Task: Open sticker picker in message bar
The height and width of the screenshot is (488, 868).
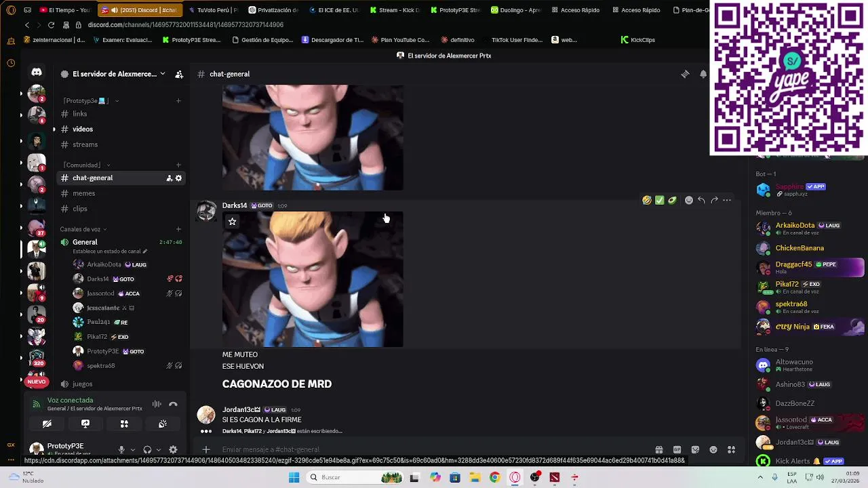Action: 695,449
